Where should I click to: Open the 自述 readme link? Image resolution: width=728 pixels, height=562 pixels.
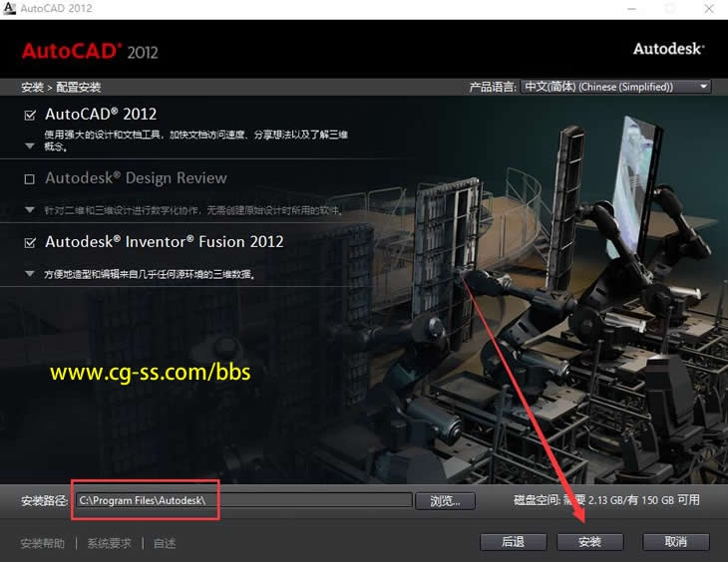point(165,543)
